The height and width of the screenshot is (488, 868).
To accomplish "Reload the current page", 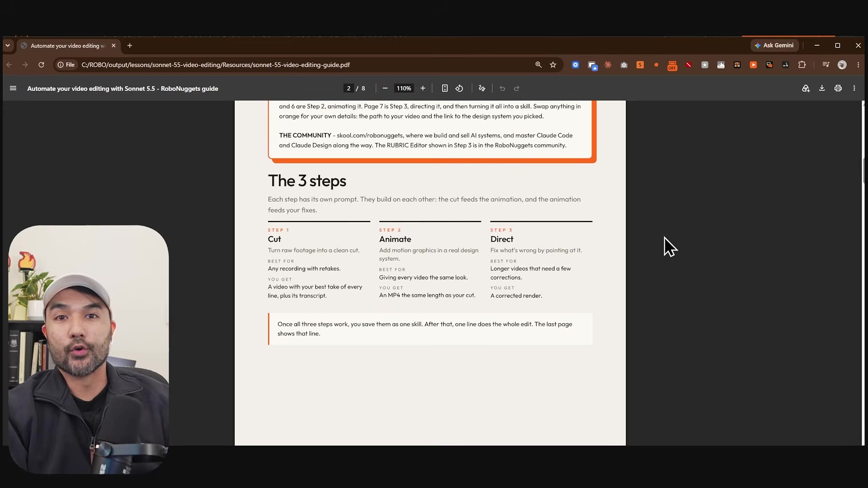I will click(41, 65).
